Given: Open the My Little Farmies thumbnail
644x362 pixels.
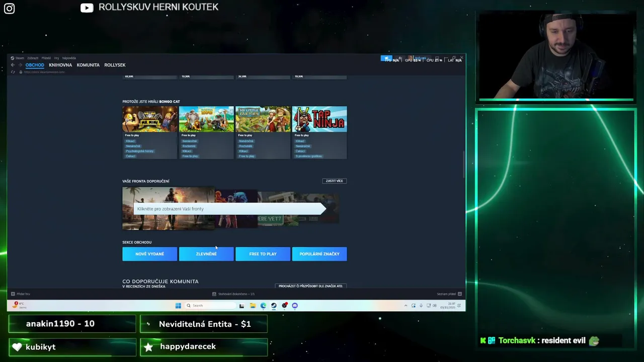Looking at the screenshot, I should [263, 119].
